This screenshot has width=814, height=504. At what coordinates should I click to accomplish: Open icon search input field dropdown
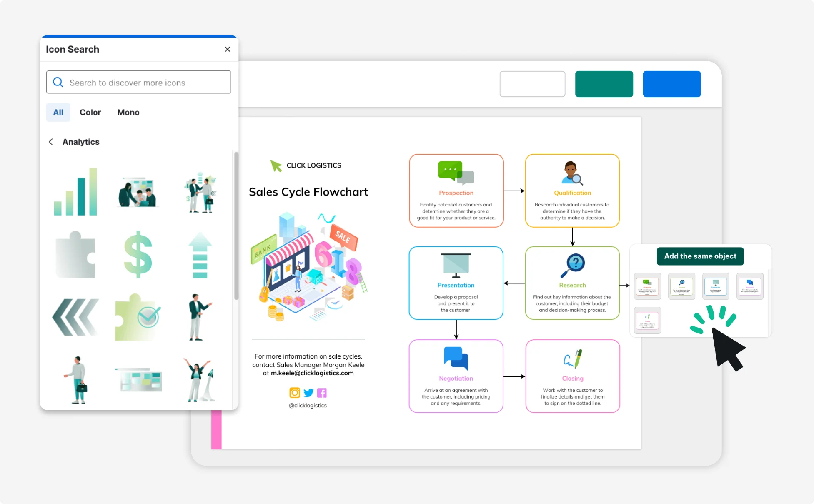[139, 82]
